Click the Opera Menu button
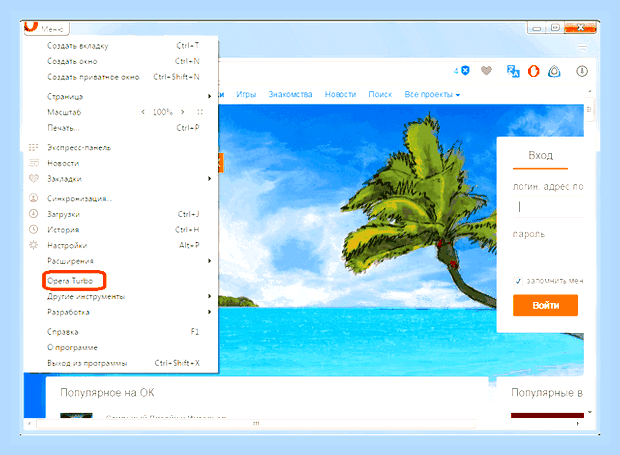The height and width of the screenshot is (455, 620). pyautogui.click(x=47, y=28)
